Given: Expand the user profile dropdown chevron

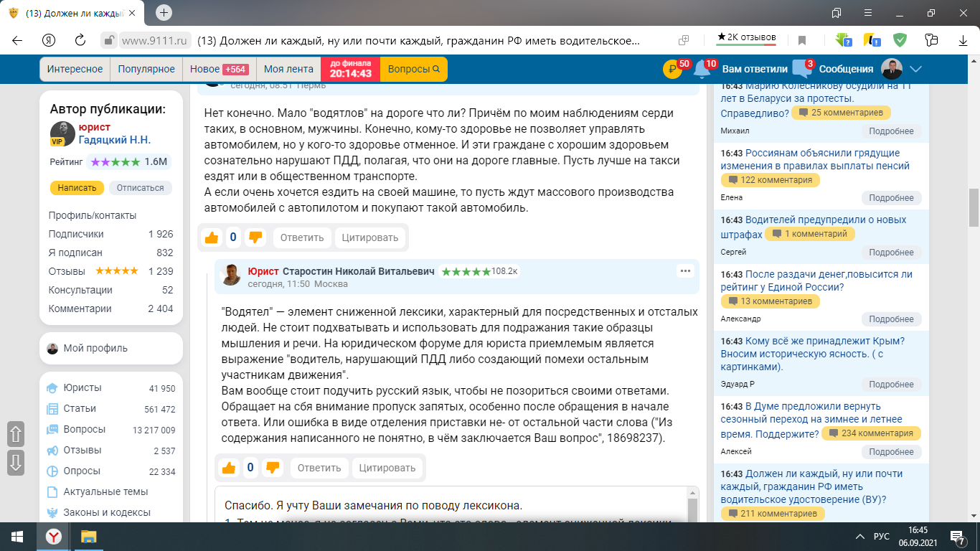Looking at the screenshot, I should click(x=915, y=70).
